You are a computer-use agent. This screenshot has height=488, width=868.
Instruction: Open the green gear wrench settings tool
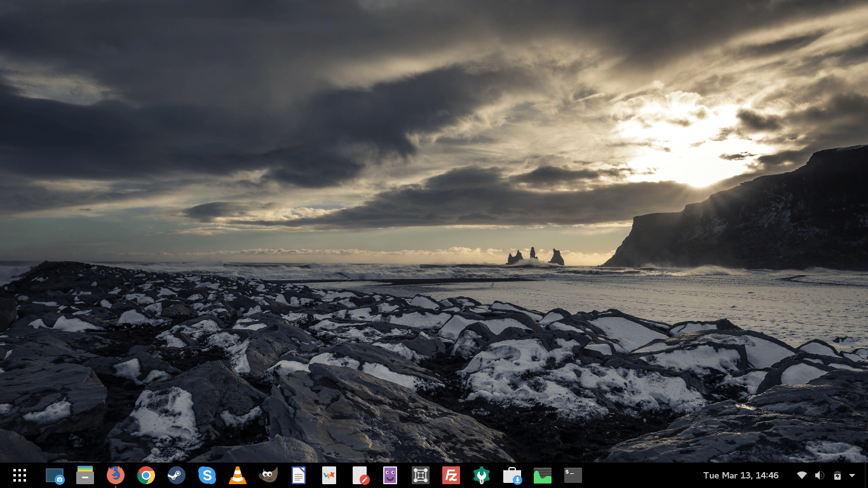click(482, 475)
